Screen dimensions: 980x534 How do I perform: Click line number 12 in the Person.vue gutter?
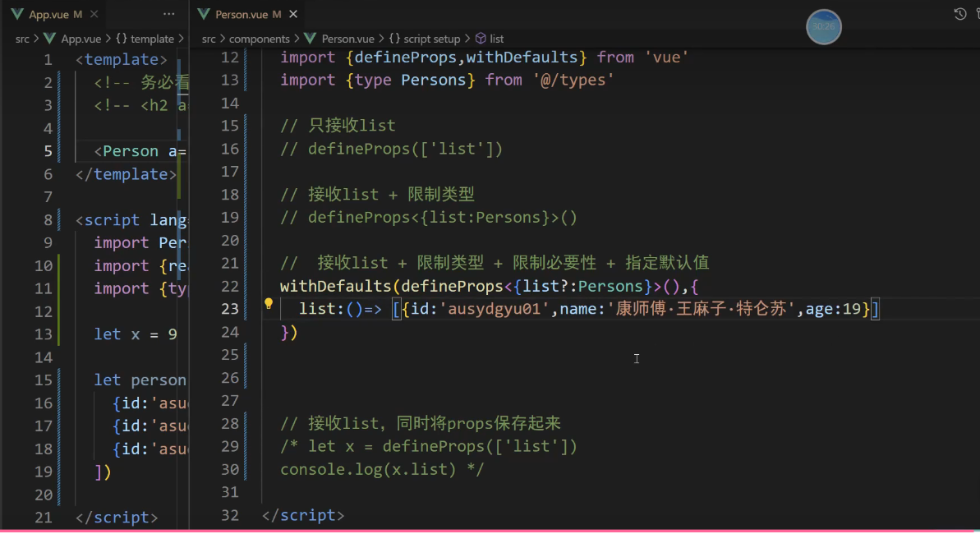click(230, 58)
